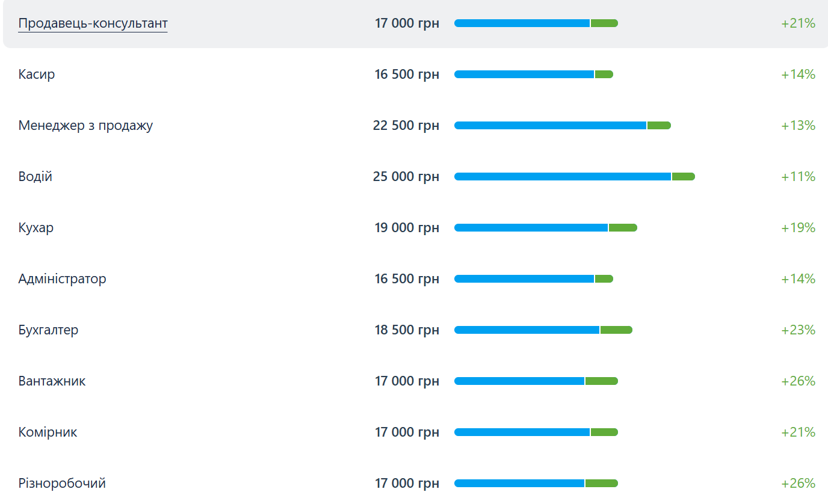Click the +23% growth indicator
This screenshot has height=504, width=828.
[798, 330]
